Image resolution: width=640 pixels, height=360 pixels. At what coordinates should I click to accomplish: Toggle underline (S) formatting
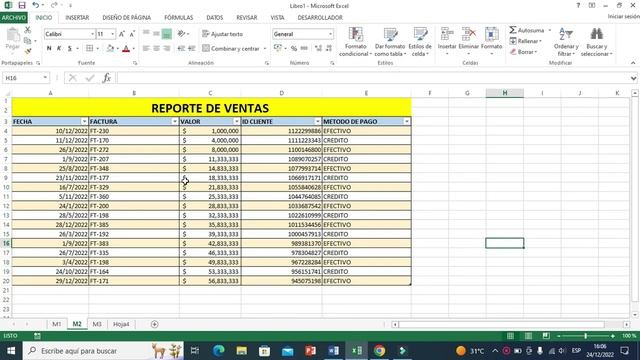pyautogui.click(x=70, y=49)
